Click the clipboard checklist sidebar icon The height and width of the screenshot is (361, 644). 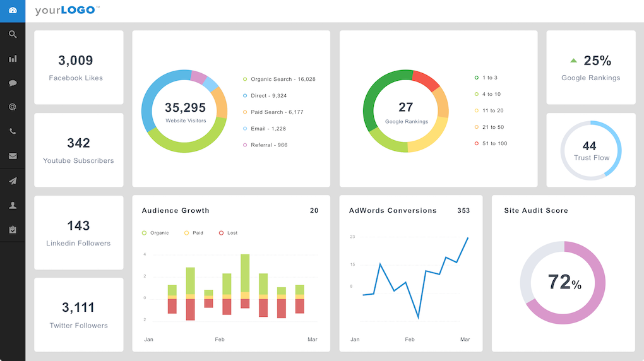(x=13, y=230)
